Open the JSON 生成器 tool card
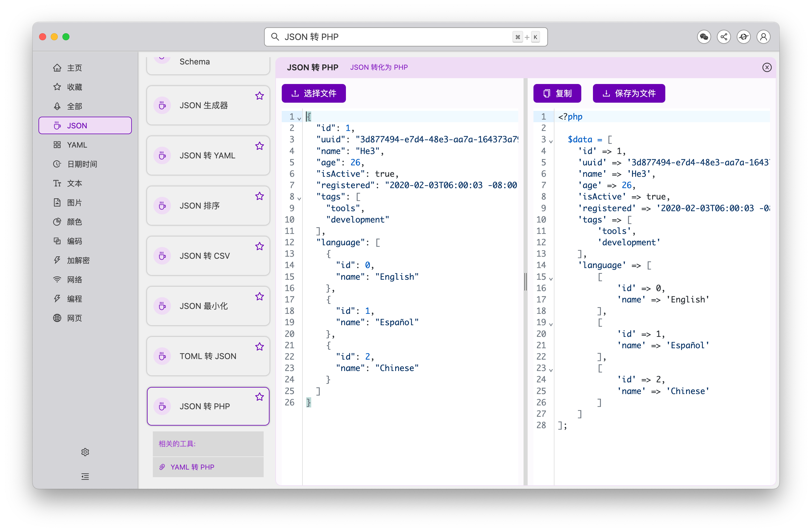This screenshot has width=812, height=532. (208, 105)
